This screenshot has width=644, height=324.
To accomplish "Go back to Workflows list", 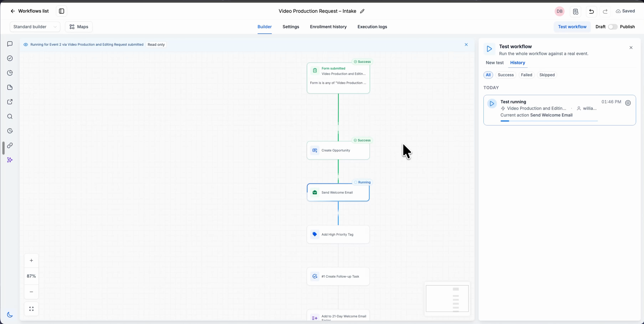I will [x=29, y=11].
